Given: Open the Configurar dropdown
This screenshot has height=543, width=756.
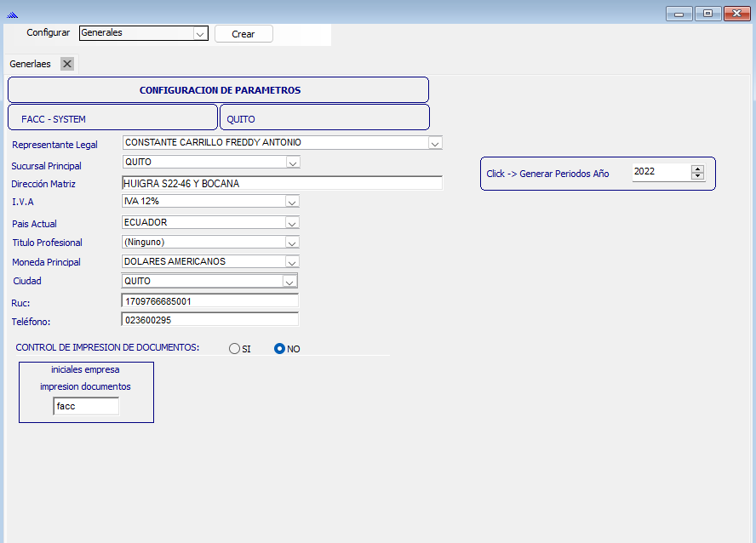Looking at the screenshot, I should (200, 34).
